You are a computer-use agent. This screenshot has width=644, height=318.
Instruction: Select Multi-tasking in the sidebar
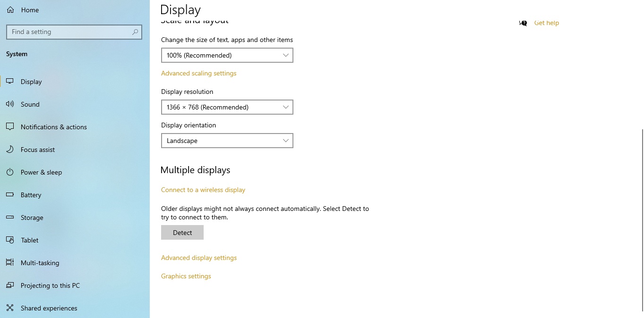(x=40, y=263)
